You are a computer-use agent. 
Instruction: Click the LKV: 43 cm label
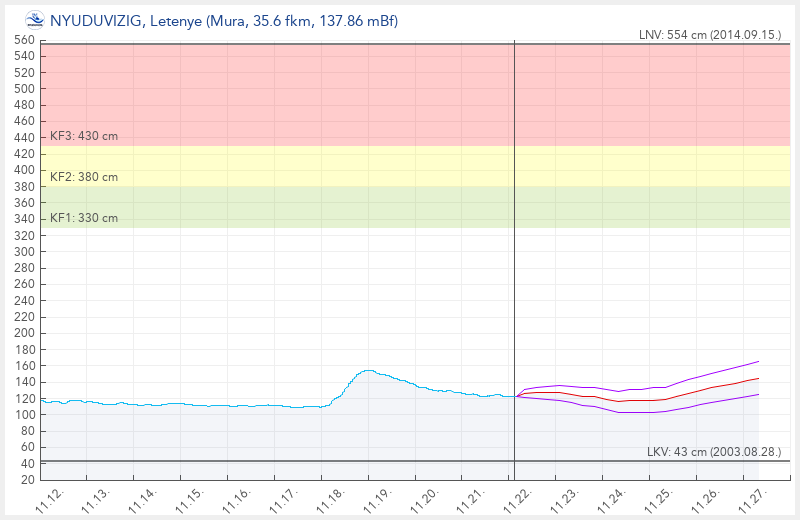coord(714,452)
